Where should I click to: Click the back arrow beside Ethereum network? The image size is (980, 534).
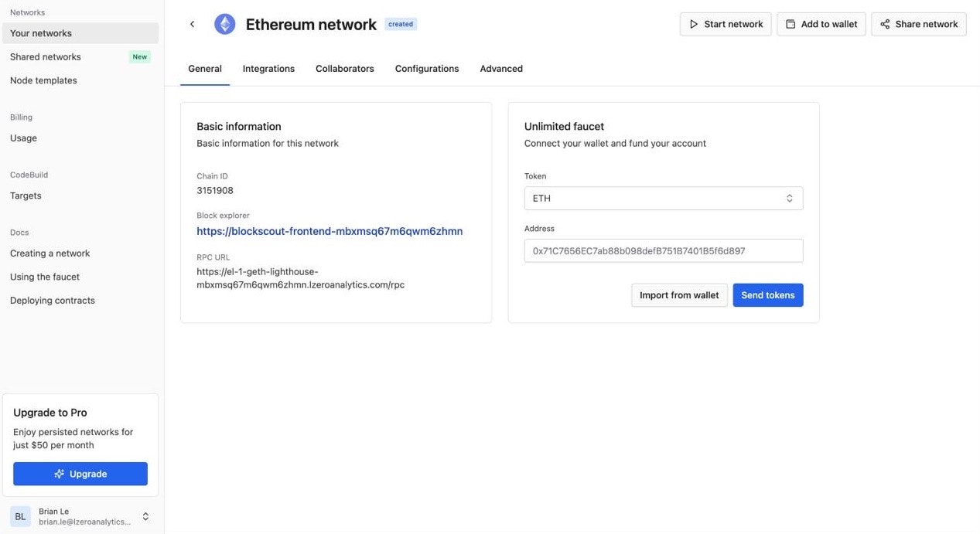pos(192,24)
